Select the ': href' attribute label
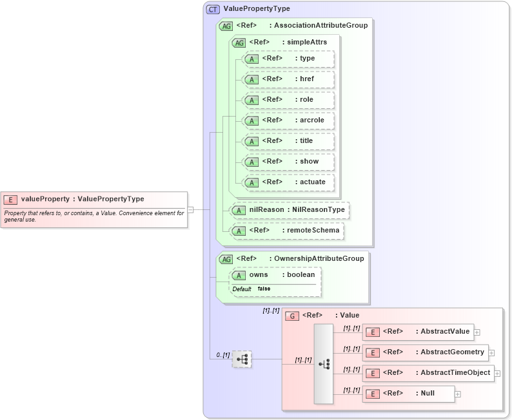512x420 pixels. click(x=304, y=79)
